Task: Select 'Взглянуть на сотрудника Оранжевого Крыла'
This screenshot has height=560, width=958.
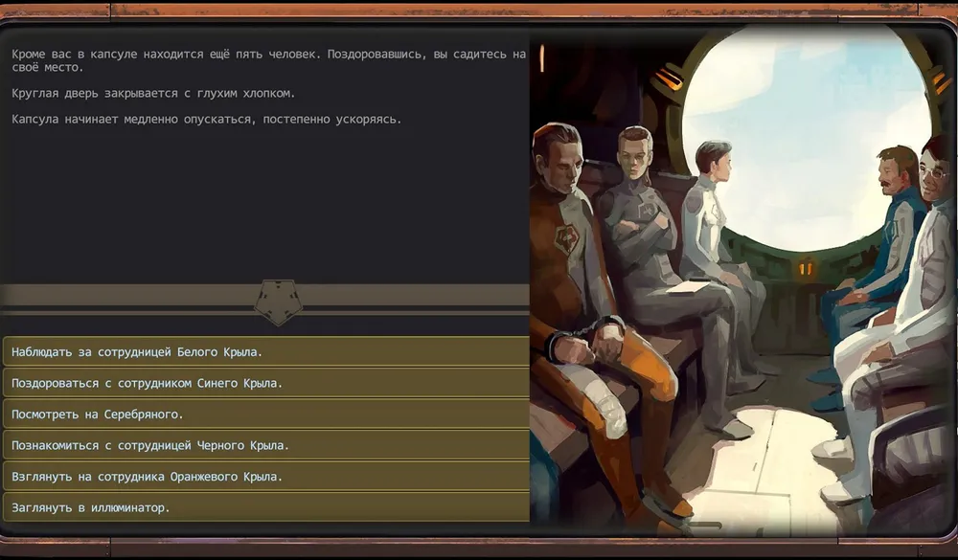Action: (265, 477)
